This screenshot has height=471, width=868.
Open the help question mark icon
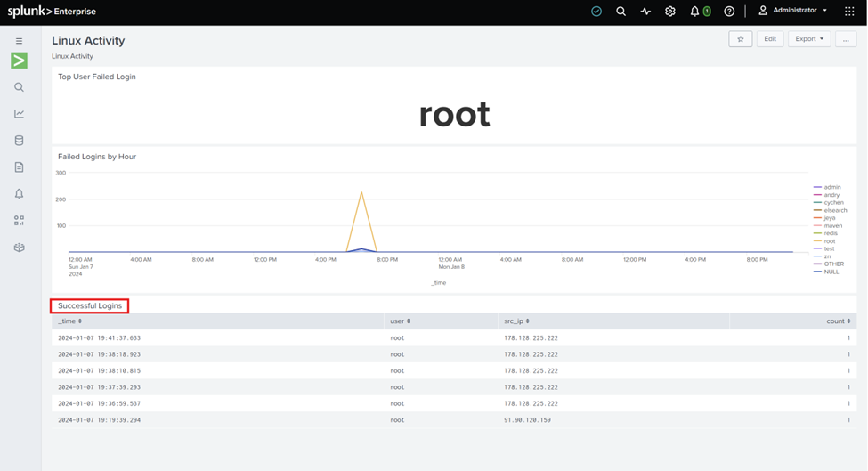click(729, 11)
